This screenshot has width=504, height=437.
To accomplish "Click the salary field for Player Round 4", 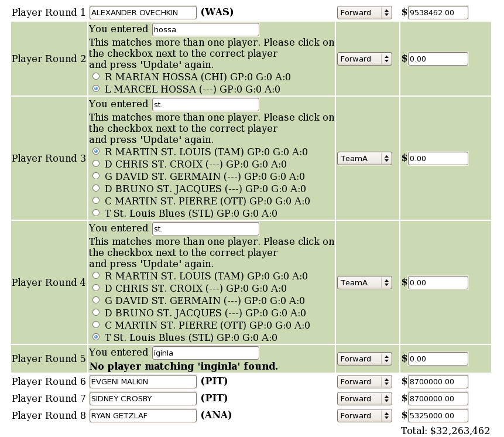I will pos(438,283).
